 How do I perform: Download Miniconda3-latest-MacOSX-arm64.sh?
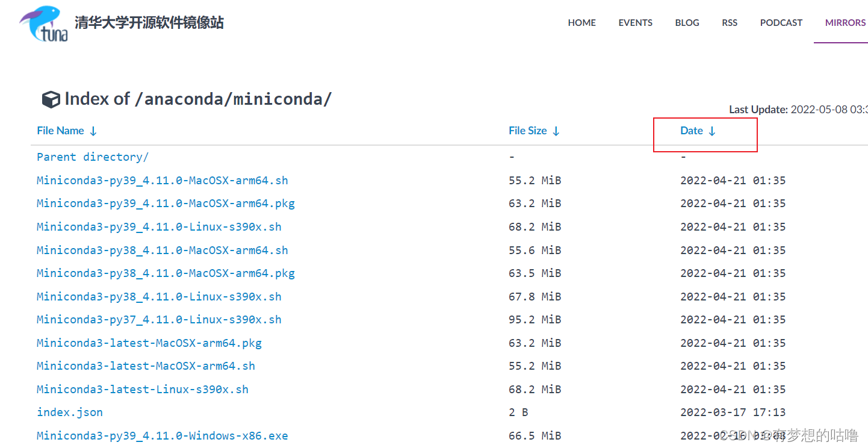coord(146,366)
